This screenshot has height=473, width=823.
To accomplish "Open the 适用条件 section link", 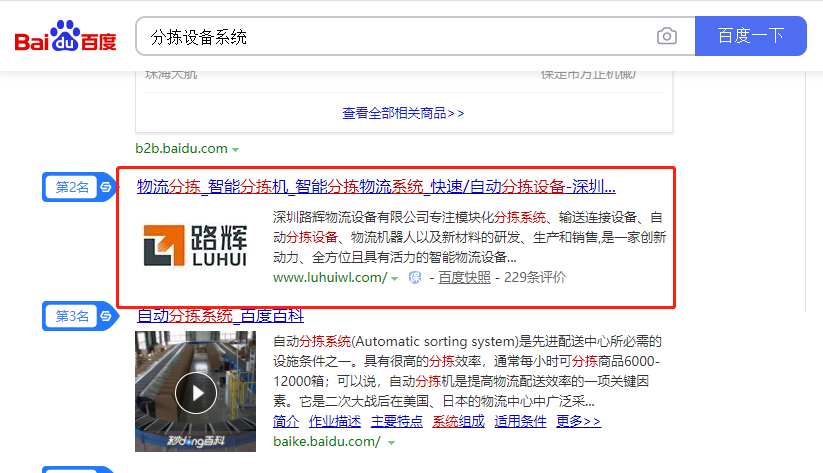I will click(521, 421).
